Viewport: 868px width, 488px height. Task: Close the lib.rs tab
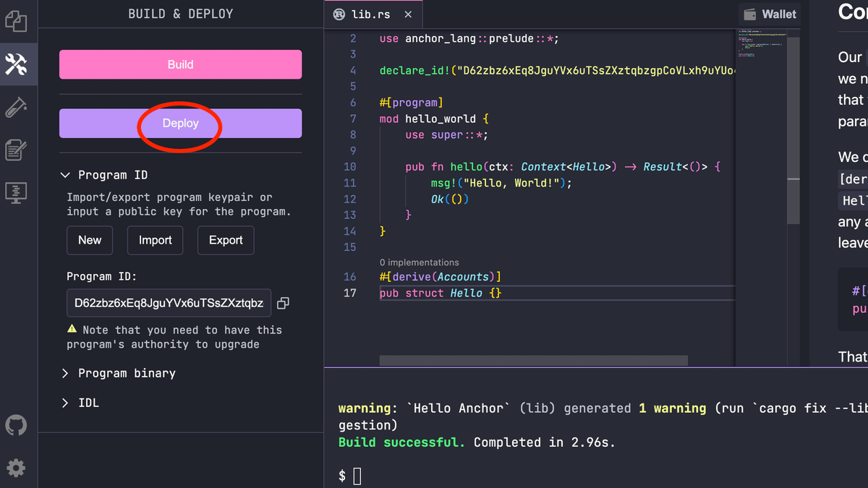pos(408,14)
